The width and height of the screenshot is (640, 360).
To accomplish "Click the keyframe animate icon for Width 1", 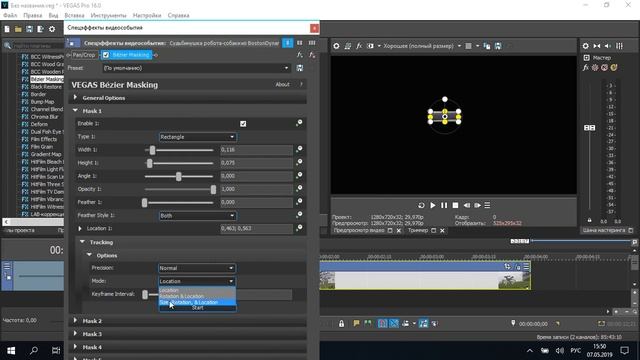I will [299, 149].
